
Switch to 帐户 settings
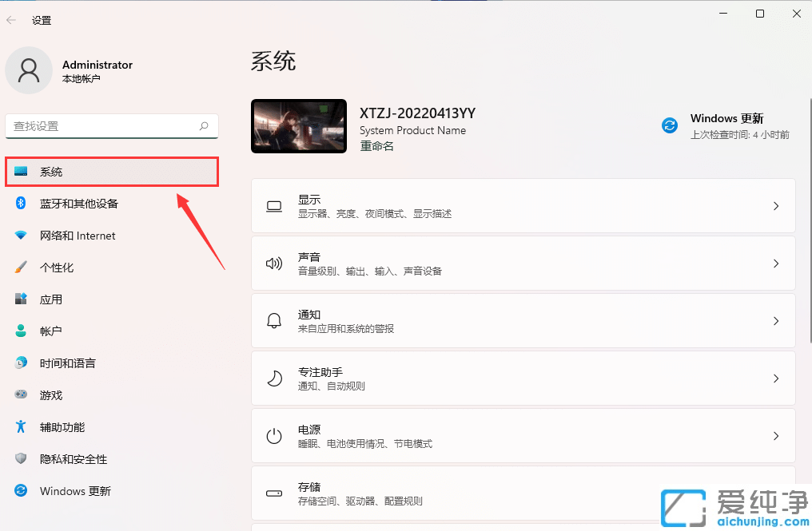[x=112, y=331]
